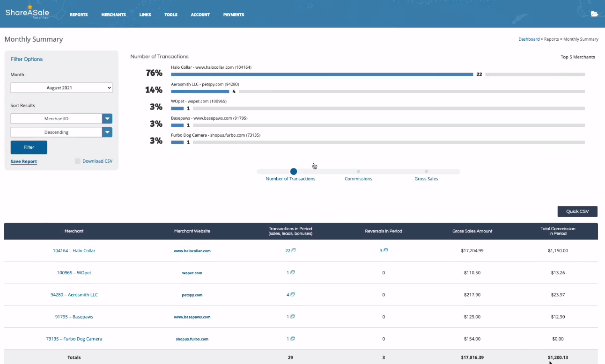Open the Merchants menu
The image size is (605, 364).
tap(113, 15)
